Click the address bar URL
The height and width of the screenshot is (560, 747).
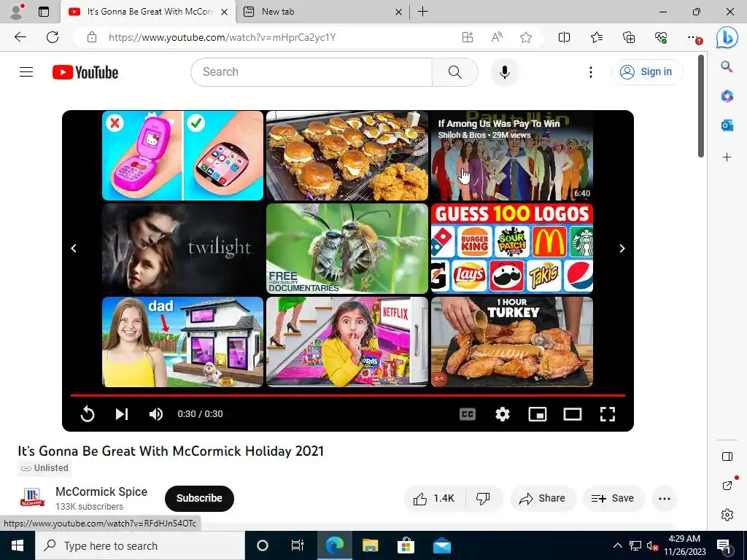[222, 37]
